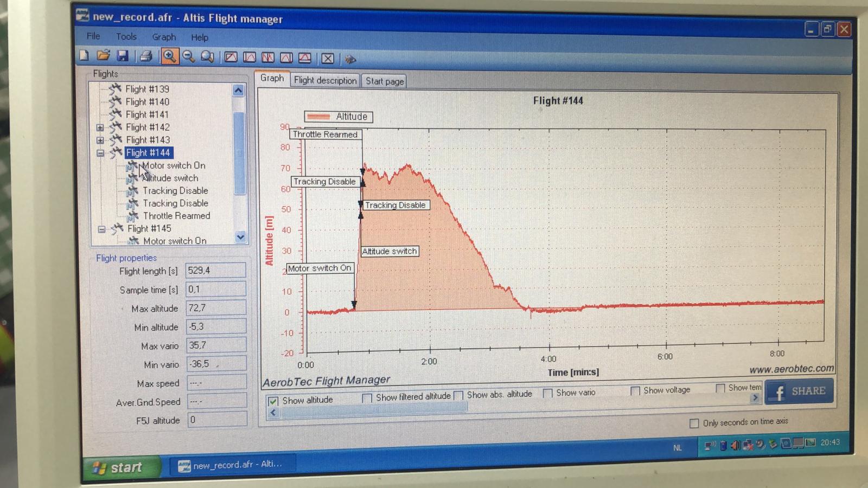The width and height of the screenshot is (868, 488).
Task: Activate the zoom in magnifier tool
Action: (170, 56)
